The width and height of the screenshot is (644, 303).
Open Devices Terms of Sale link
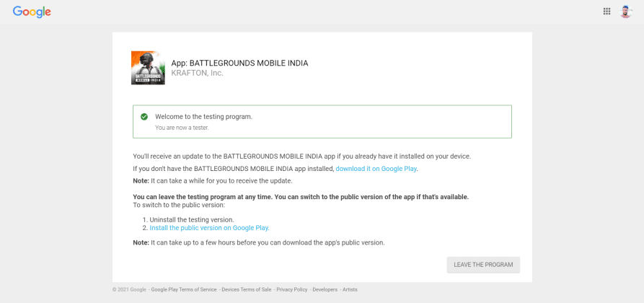click(247, 289)
